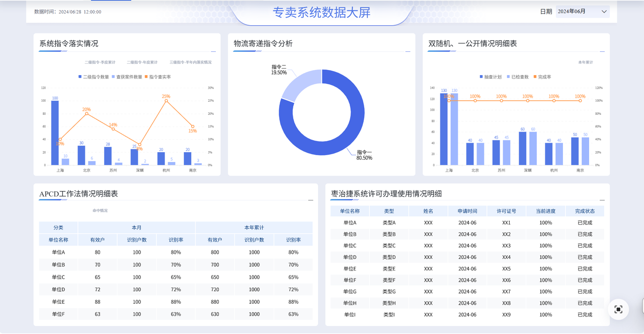Click the 当前进度 column header
Screen dimensions: 644x334
pyautogui.click(x=546, y=211)
